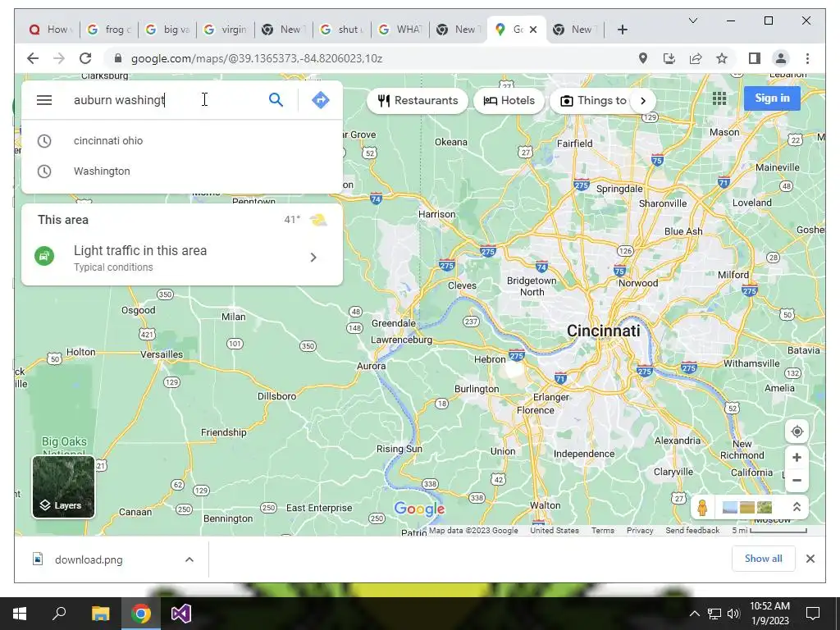Open the Google Maps hamburger menu
840x630 pixels.
coord(44,100)
